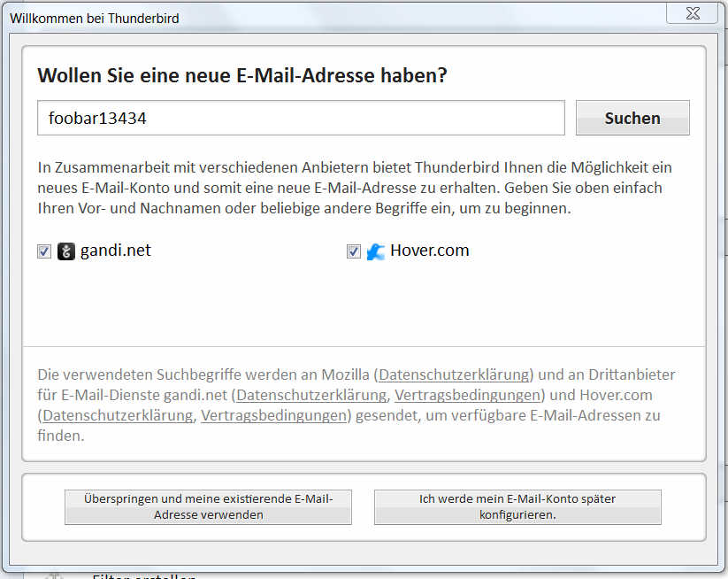Focus the email name input field

point(301,118)
